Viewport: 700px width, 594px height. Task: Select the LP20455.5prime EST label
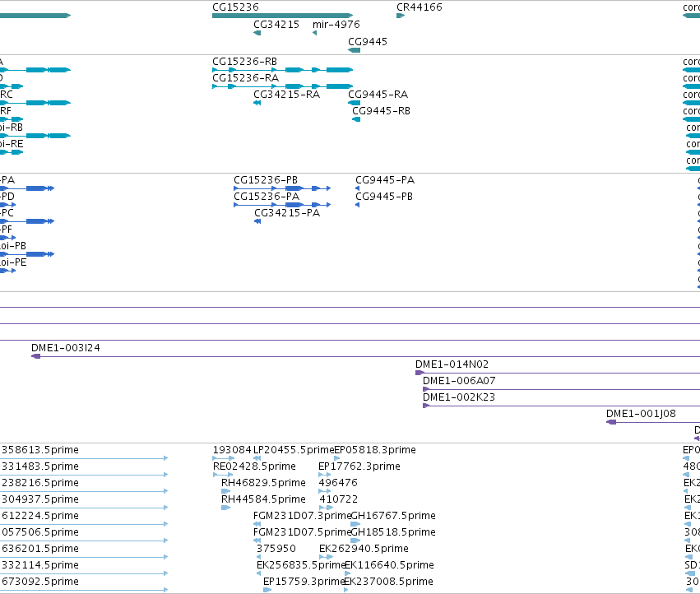click(294, 450)
